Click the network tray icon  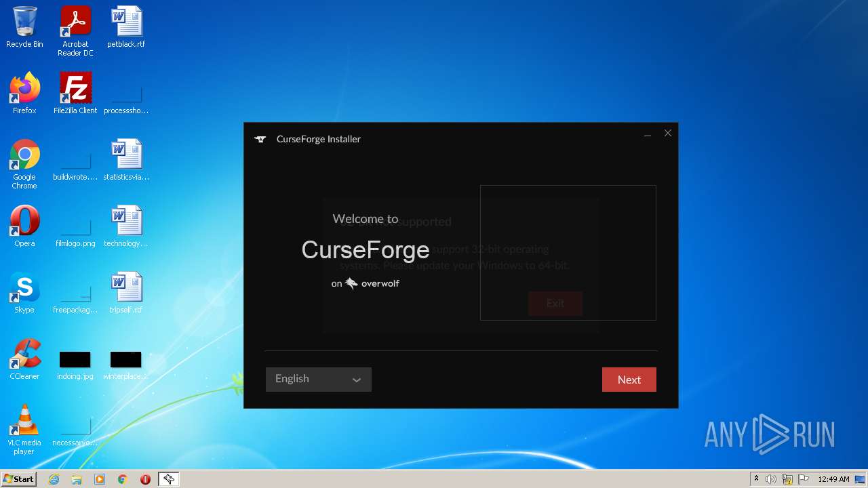coord(787,479)
